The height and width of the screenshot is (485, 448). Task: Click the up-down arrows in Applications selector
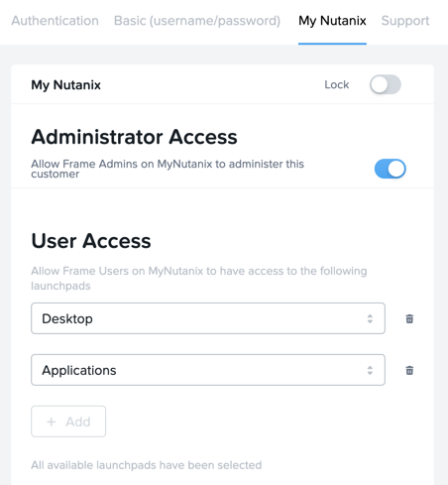(370, 370)
